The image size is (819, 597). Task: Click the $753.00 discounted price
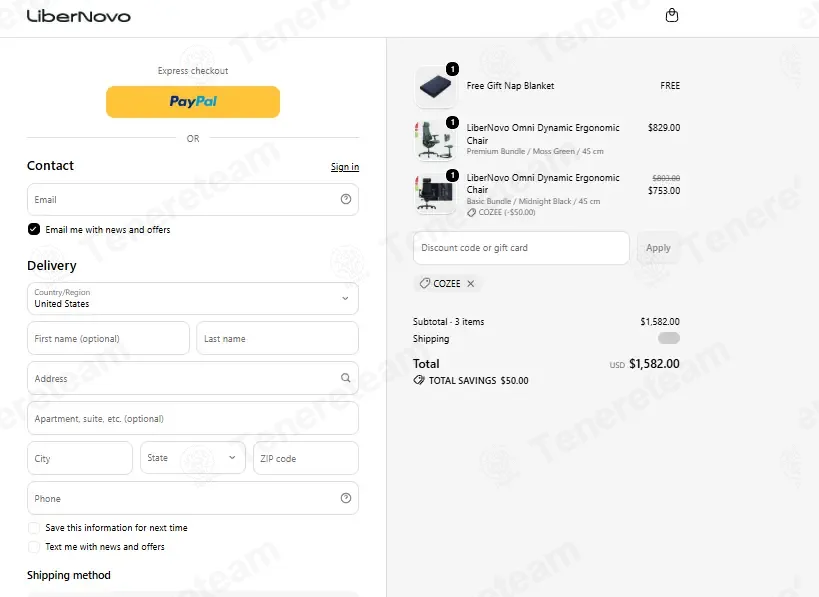(x=664, y=191)
